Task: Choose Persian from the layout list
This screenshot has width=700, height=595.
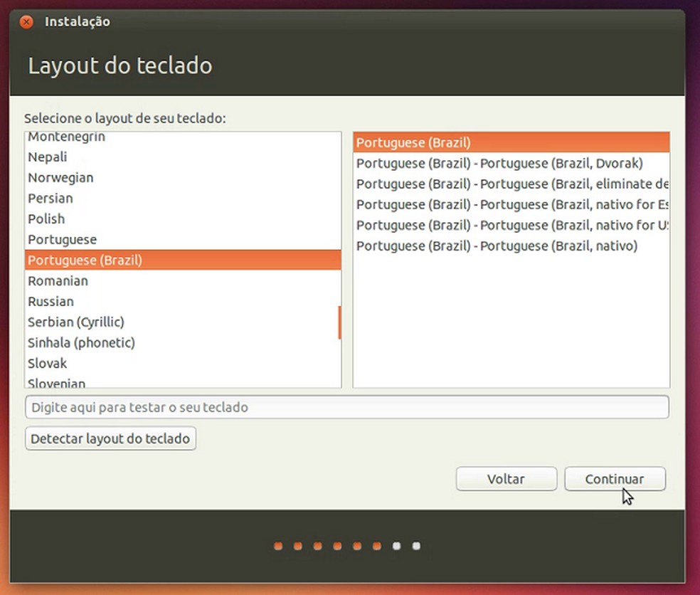Action: pyautogui.click(x=183, y=198)
